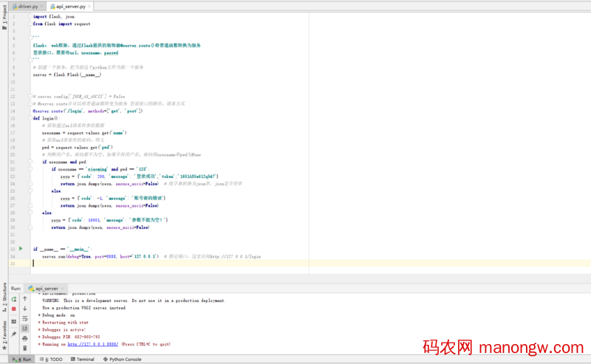Click the fold marker at line 13

pos(30,103)
